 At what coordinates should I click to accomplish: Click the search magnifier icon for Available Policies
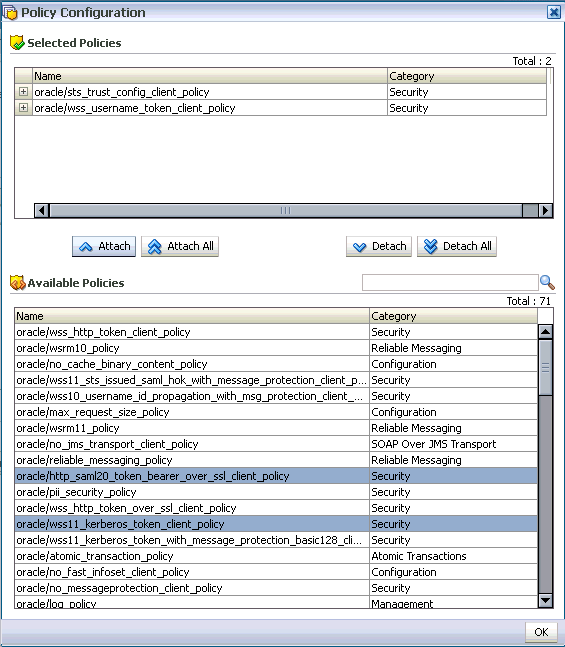pyautogui.click(x=547, y=283)
